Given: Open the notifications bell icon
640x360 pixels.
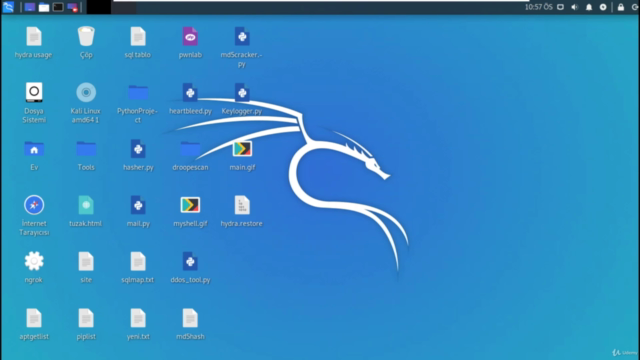Looking at the screenshot, I should click(x=589, y=7).
